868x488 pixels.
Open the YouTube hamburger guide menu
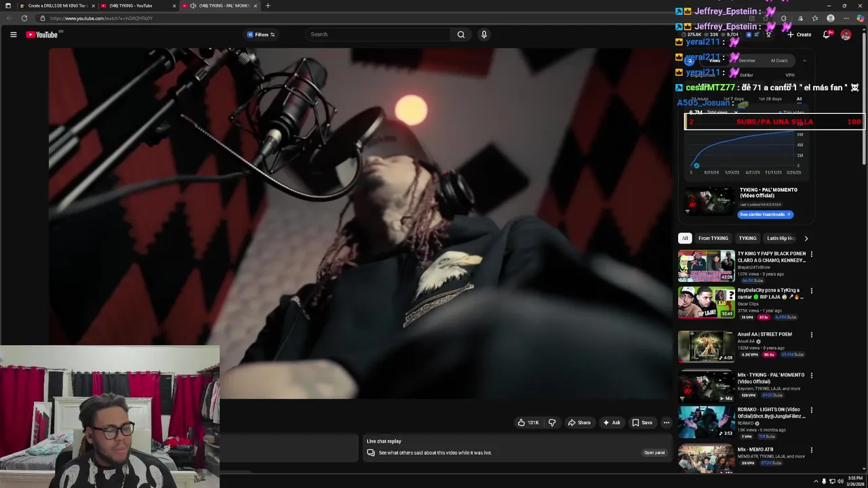(13, 35)
